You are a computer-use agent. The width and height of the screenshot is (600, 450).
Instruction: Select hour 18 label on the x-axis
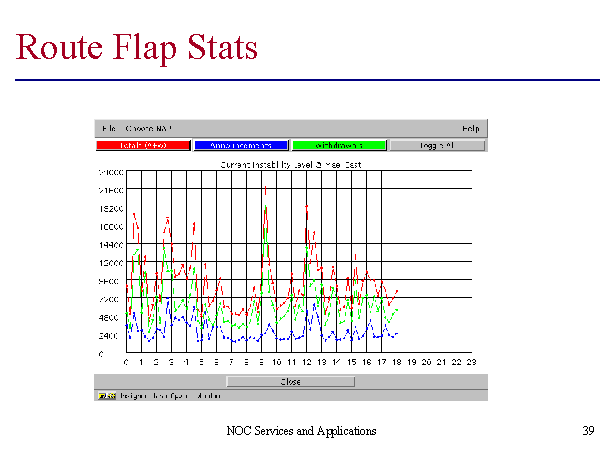(x=396, y=362)
